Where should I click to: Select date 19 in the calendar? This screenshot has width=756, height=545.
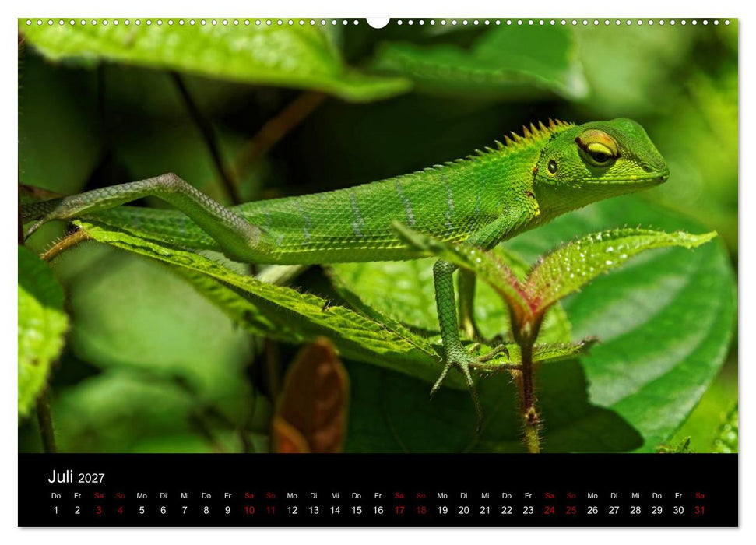pos(442,510)
